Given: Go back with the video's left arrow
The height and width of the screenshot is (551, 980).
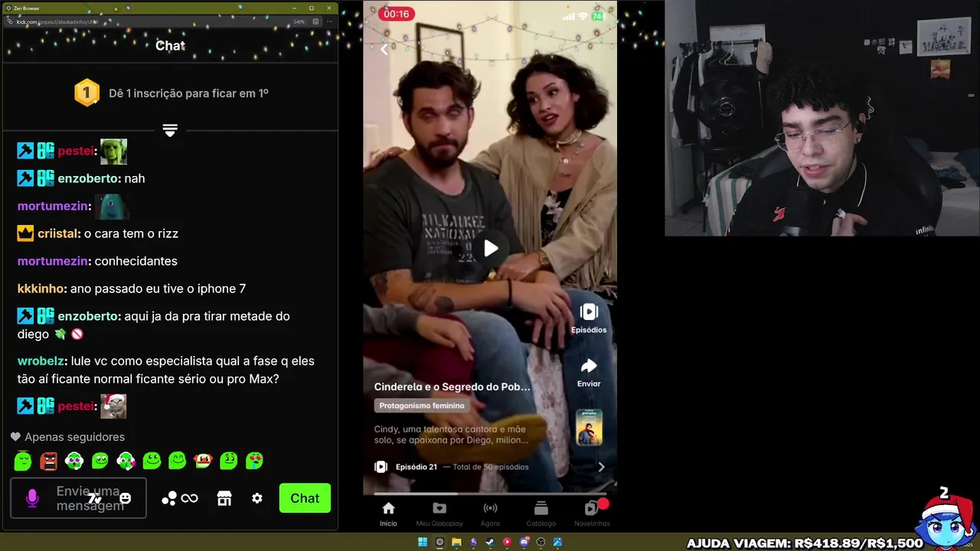Looking at the screenshot, I should coord(384,50).
